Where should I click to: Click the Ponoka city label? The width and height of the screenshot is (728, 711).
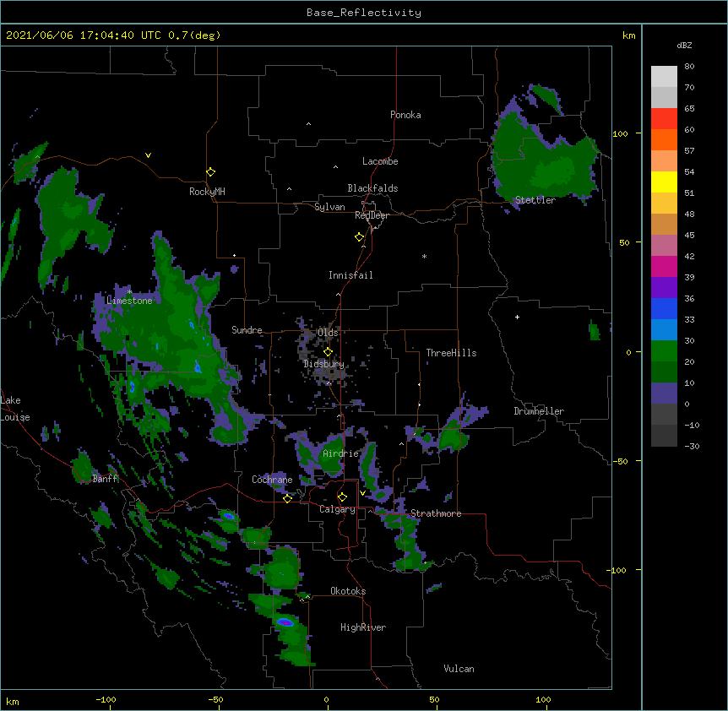[405, 115]
